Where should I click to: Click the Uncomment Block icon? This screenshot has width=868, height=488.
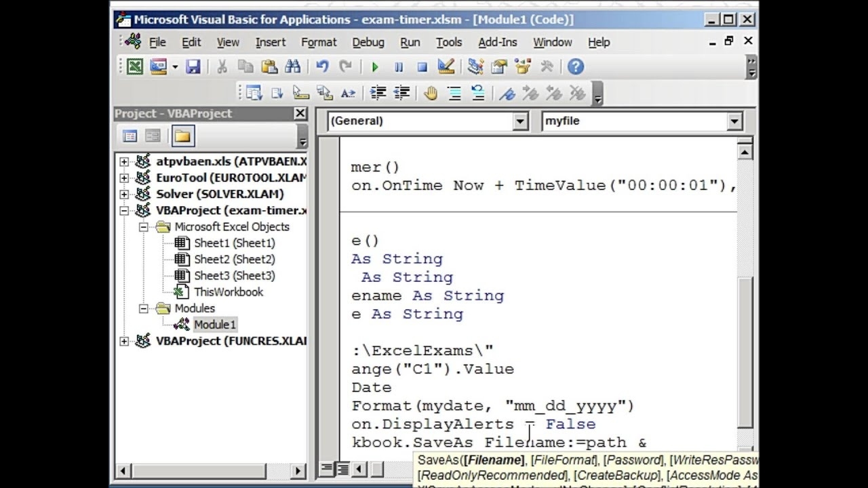[x=478, y=93]
